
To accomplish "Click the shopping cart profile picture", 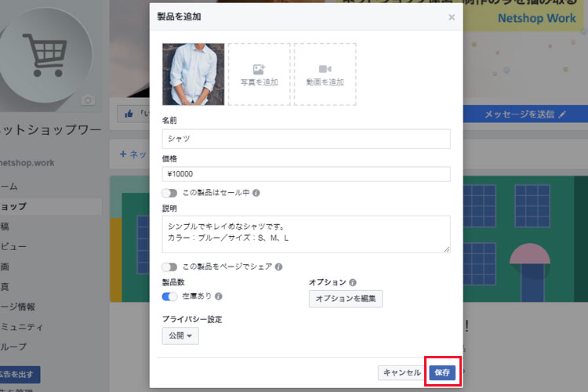I will tap(46, 56).
